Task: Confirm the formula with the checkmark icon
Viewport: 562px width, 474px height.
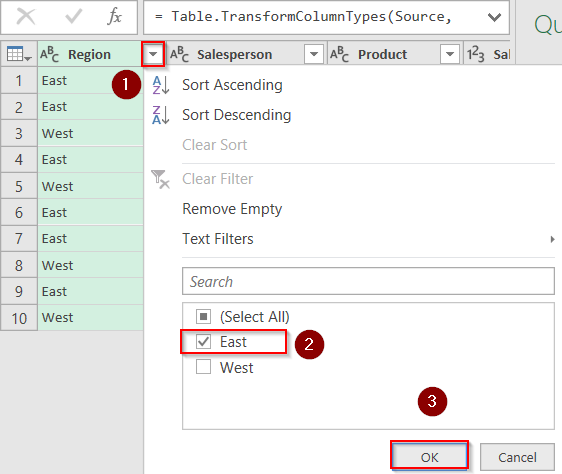Action: pos(73,17)
